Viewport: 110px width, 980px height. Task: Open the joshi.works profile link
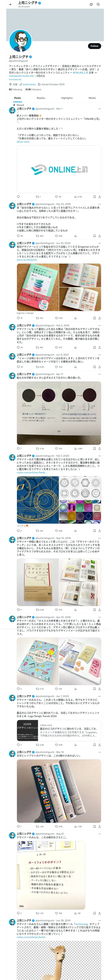29,84
